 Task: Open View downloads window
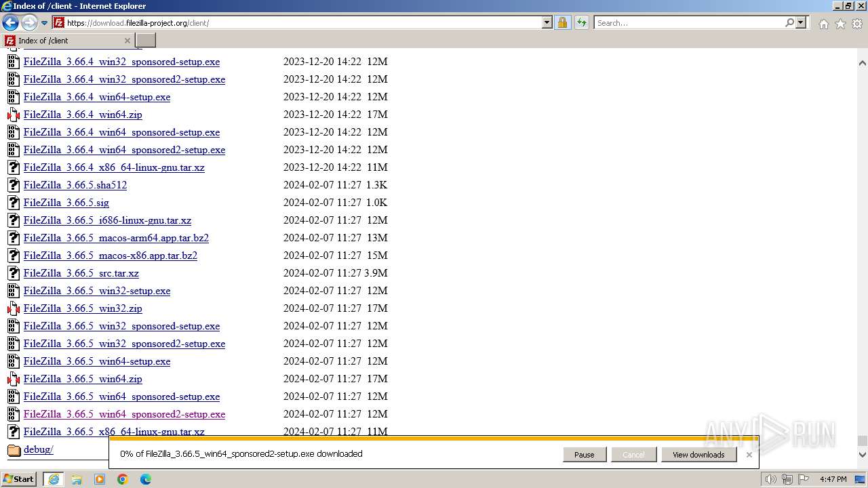[698, 455]
